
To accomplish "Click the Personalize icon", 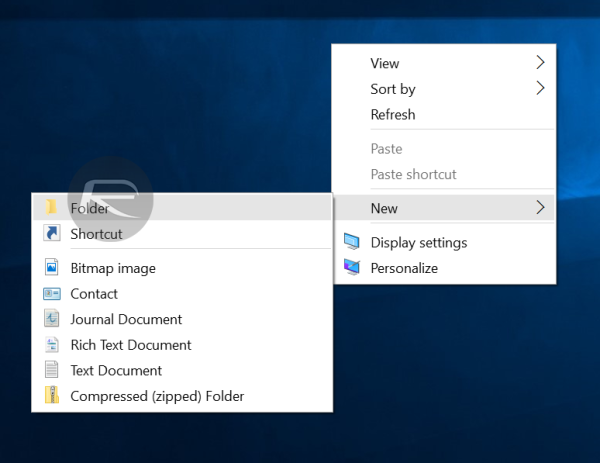I will [x=351, y=267].
